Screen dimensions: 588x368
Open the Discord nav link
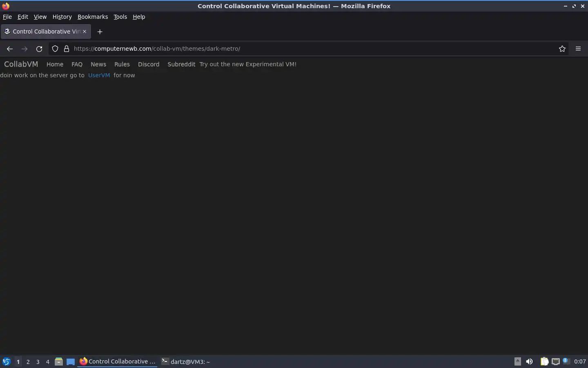point(149,64)
